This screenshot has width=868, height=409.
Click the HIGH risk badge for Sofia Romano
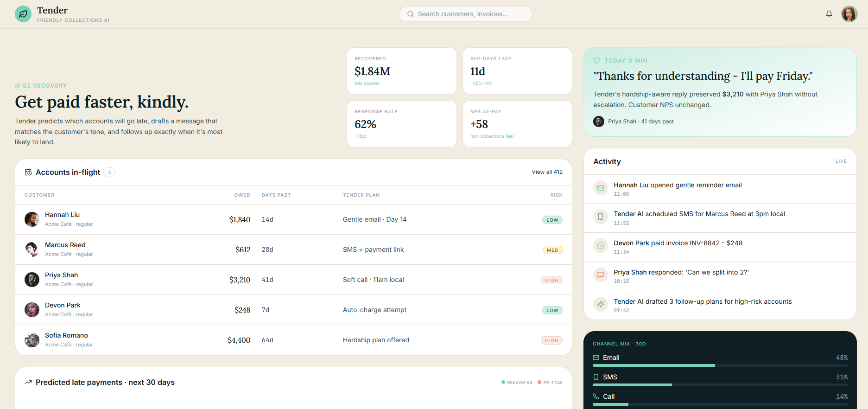click(551, 340)
